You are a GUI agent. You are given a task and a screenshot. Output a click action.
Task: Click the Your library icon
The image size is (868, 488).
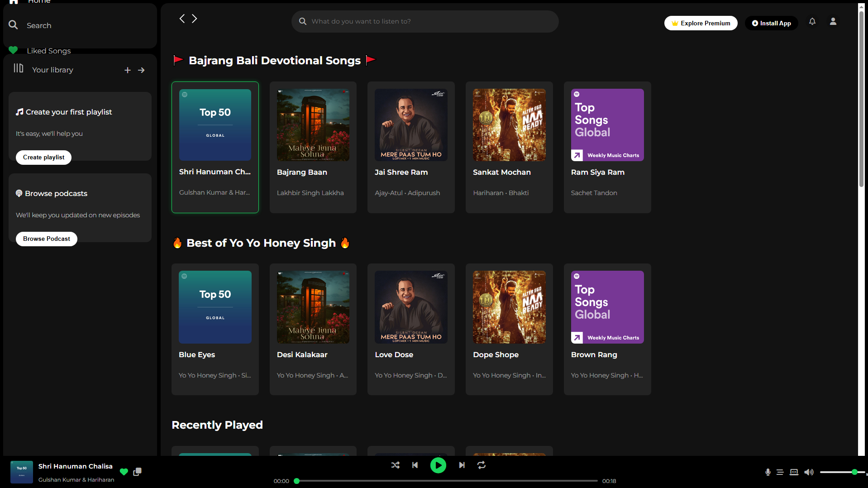(x=18, y=68)
